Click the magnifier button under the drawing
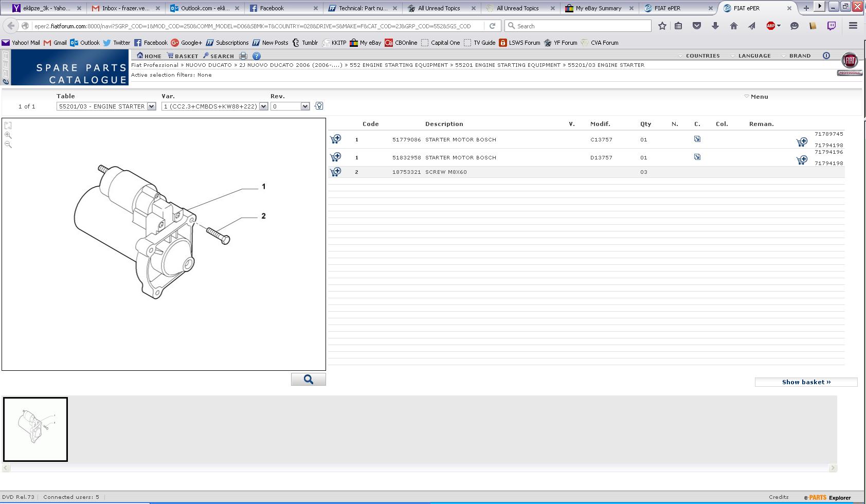 tap(309, 379)
